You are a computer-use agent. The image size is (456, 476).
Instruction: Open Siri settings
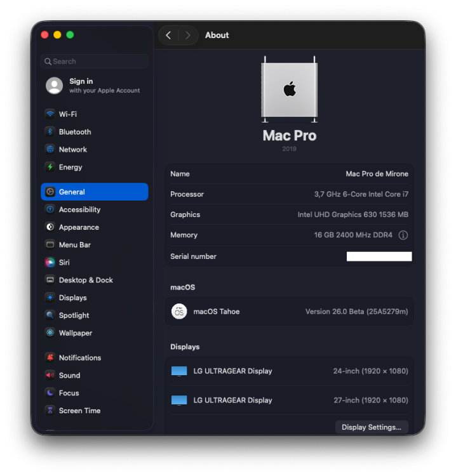[x=95, y=262]
